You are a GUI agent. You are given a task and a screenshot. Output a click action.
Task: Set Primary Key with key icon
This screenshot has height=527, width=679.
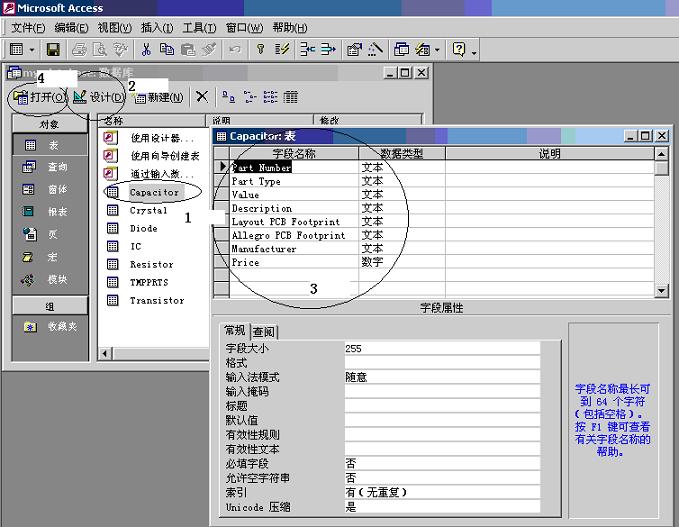(260, 49)
